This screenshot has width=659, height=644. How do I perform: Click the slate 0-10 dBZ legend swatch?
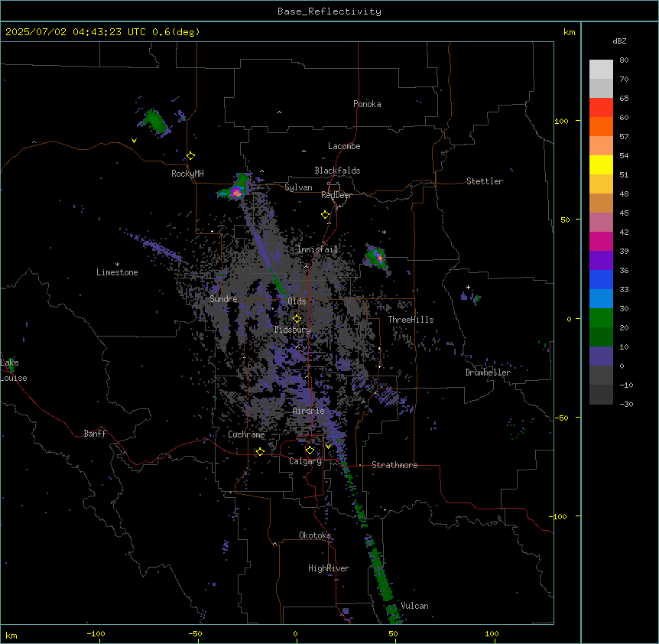click(x=601, y=356)
